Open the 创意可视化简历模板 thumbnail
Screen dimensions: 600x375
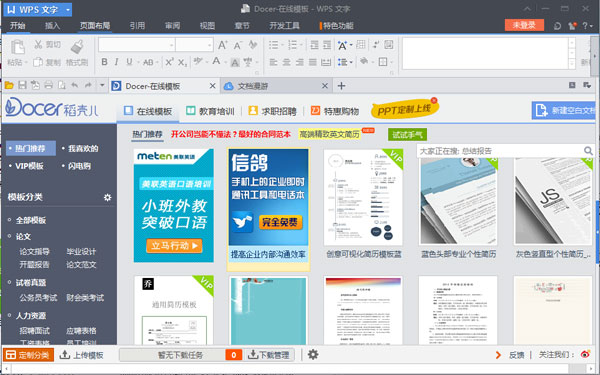coord(363,197)
